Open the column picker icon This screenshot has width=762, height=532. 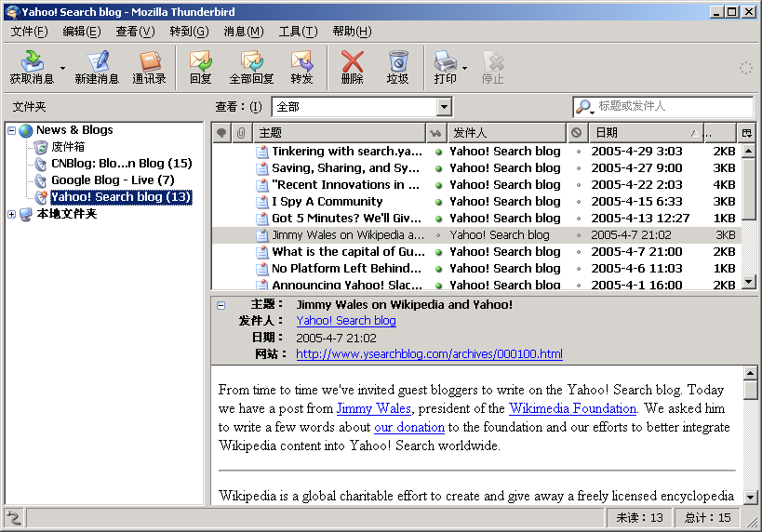click(746, 133)
